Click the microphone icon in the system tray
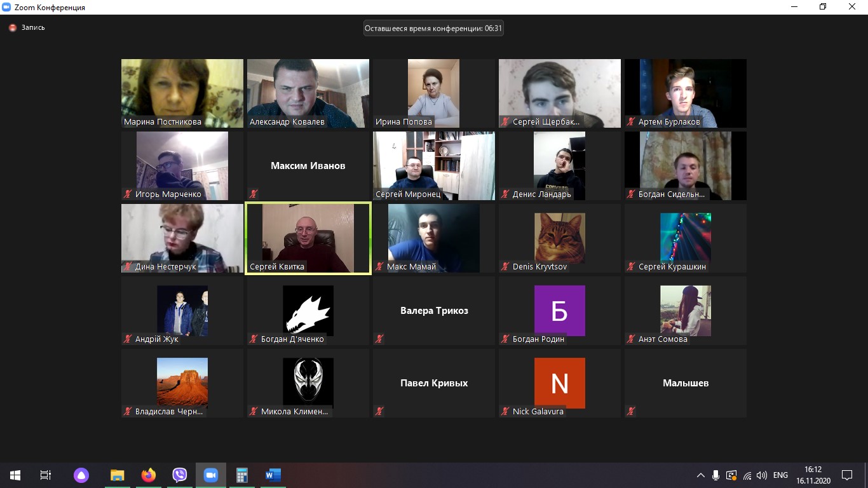The width and height of the screenshot is (868, 488). pos(716,475)
